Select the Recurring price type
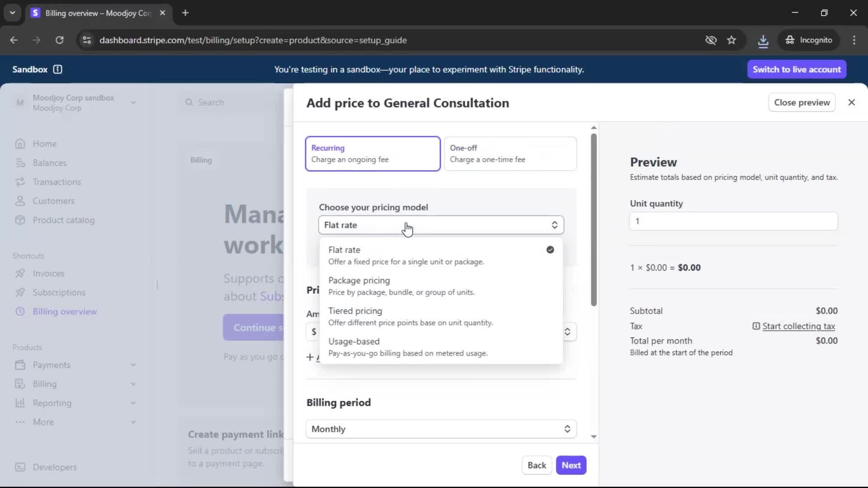 (x=373, y=154)
